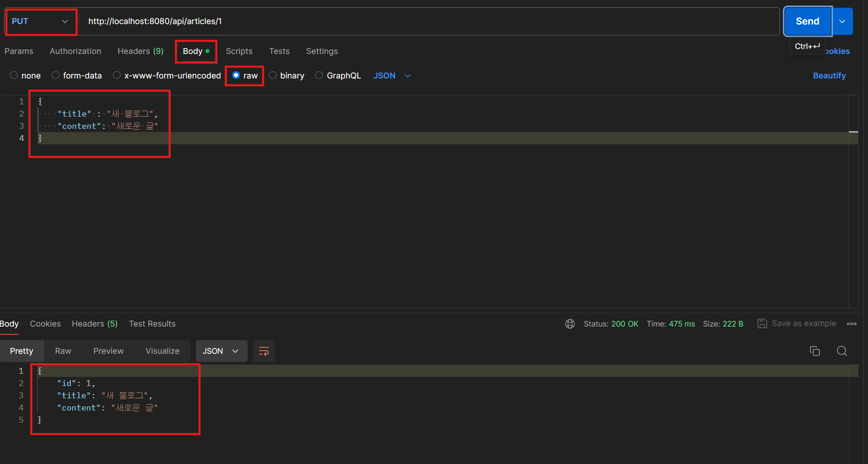Click the Size 222 B value
The height and width of the screenshot is (464, 868).
(x=733, y=324)
